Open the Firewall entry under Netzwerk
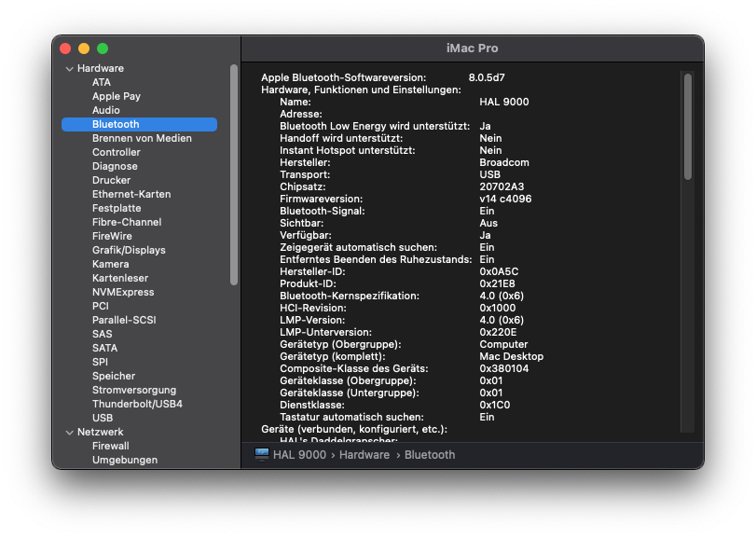The width and height of the screenshot is (756, 538). coord(110,446)
